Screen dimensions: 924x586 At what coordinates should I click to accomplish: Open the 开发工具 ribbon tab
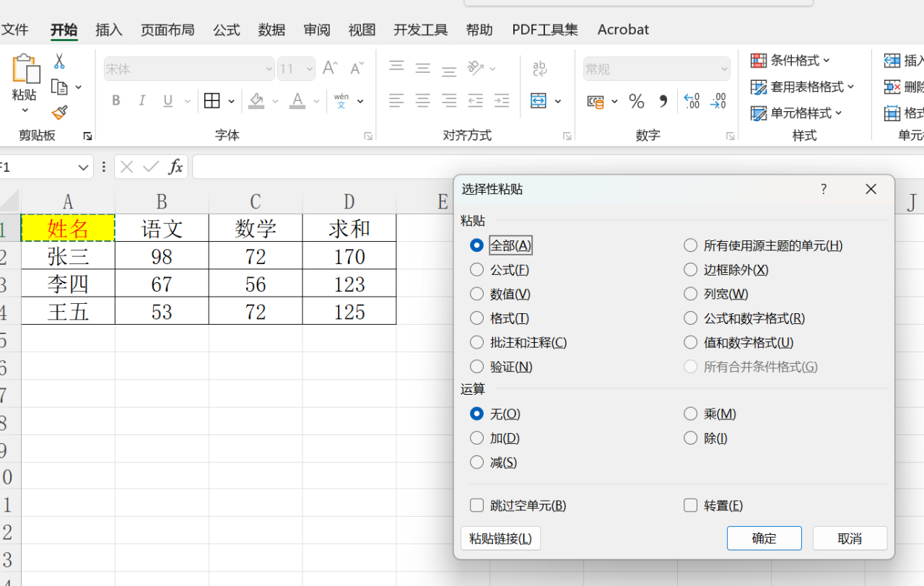421,30
